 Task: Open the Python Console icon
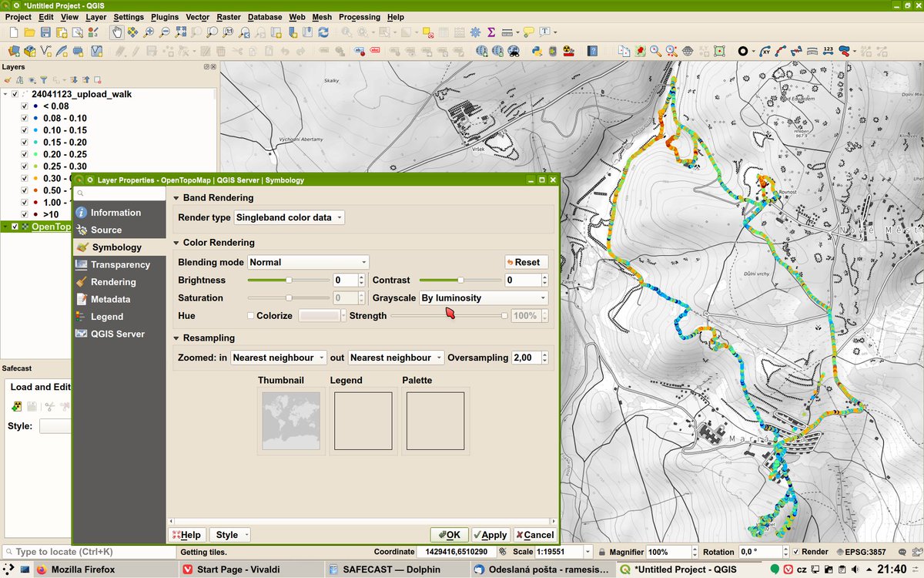click(x=536, y=51)
